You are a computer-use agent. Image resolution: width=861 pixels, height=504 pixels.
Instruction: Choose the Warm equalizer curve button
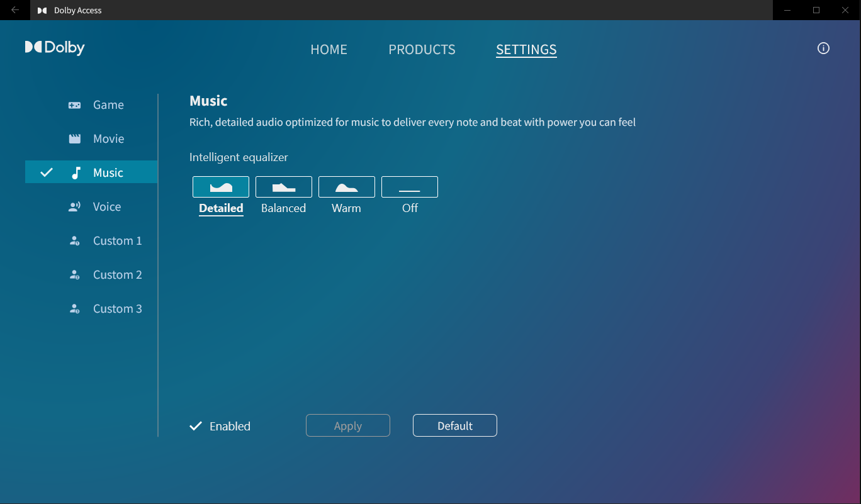click(x=347, y=187)
